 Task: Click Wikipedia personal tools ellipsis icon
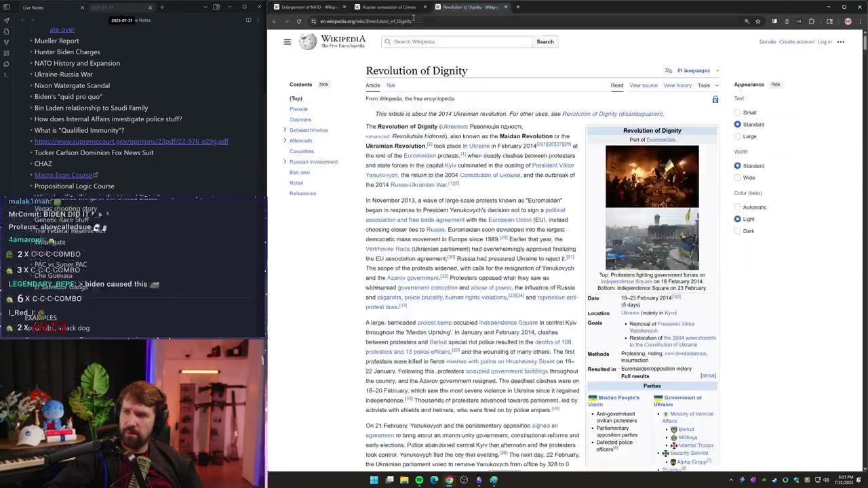[x=841, y=42]
